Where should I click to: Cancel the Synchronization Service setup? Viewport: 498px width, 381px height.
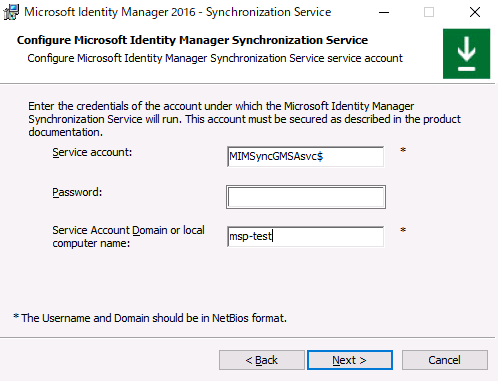coord(445,360)
